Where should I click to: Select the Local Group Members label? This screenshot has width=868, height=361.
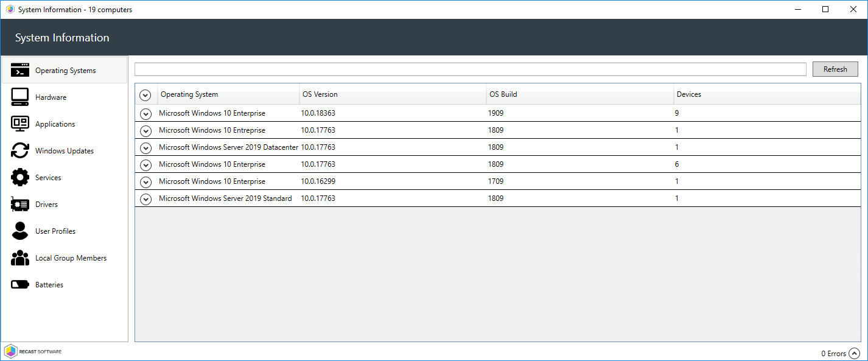[x=71, y=258]
